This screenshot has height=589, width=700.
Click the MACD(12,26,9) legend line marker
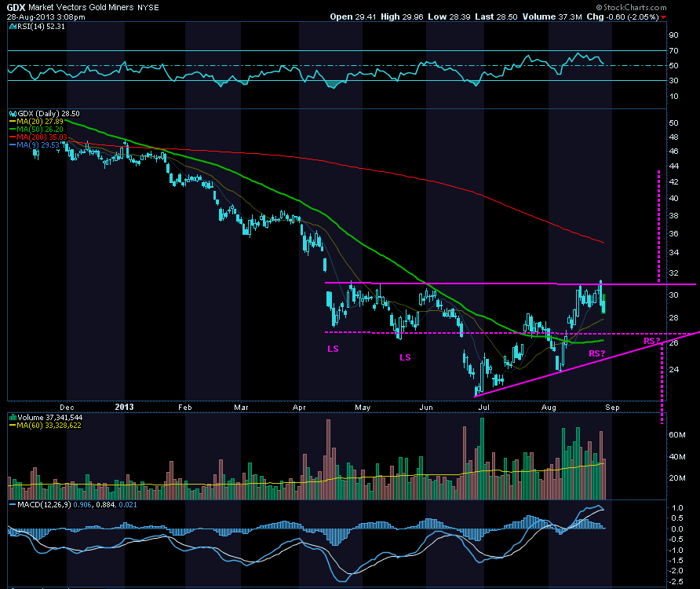[x=13, y=504]
